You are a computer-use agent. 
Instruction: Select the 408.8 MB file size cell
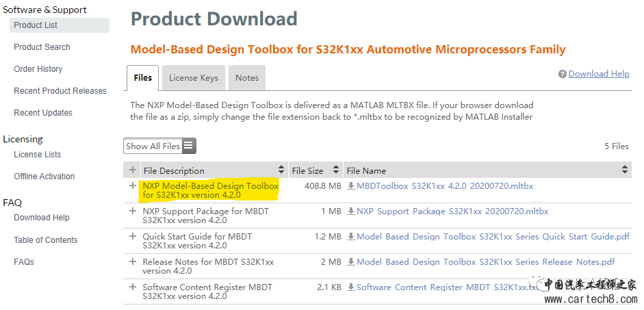coord(323,186)
